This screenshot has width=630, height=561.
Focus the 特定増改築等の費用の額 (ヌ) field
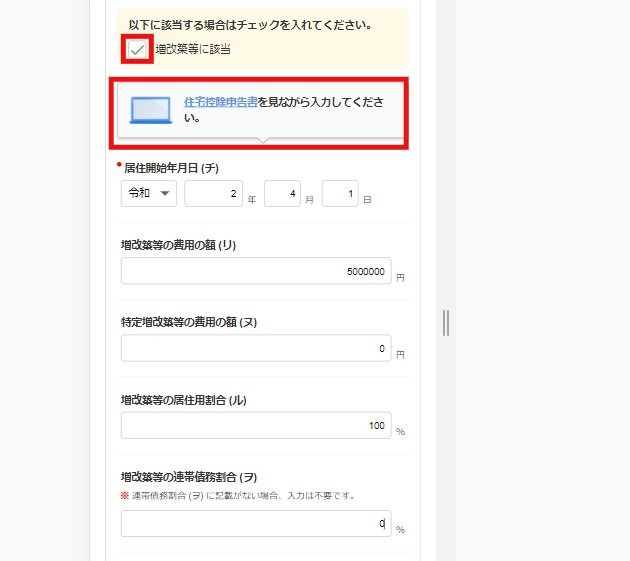pyautogui.click(x=256, y=348)
